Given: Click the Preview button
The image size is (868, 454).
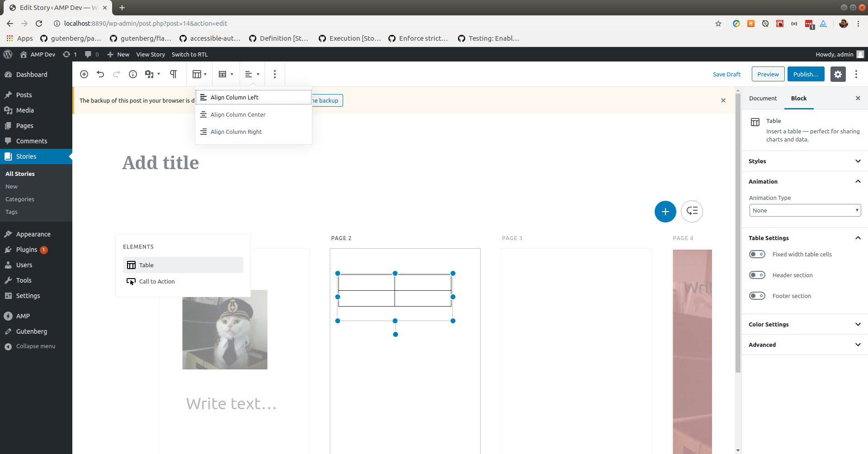Looking at the screenshot, I should (768, 74).
